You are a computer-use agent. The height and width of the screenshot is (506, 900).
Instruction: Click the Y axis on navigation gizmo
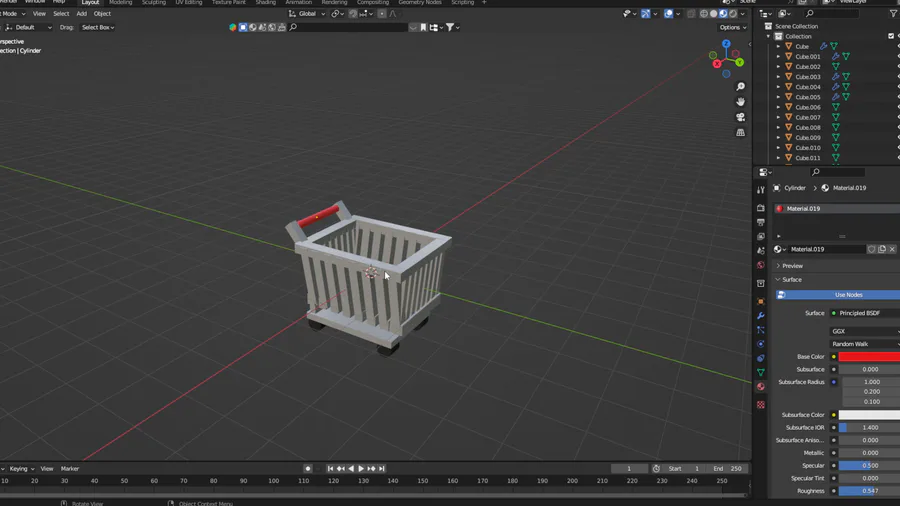click(x=740, y=62)
